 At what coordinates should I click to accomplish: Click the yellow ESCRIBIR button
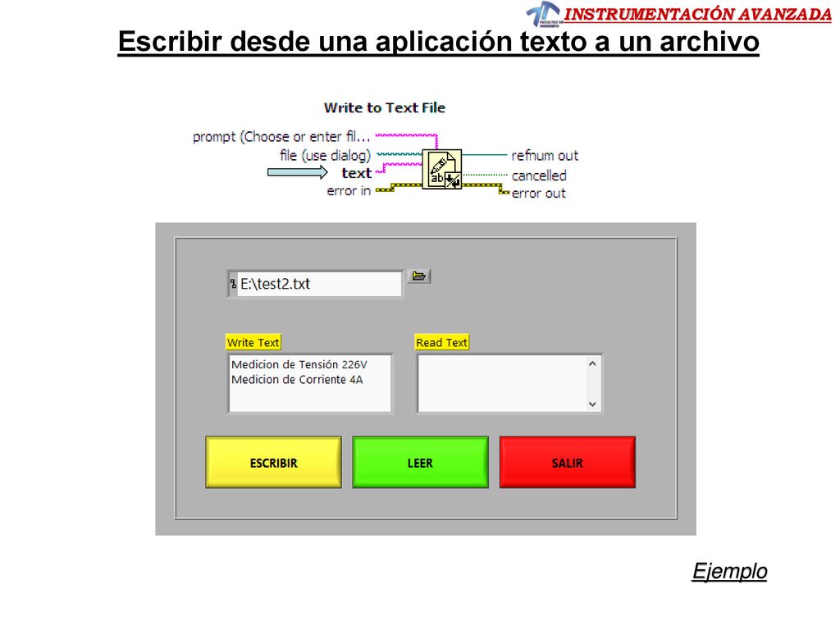point(273,463)
